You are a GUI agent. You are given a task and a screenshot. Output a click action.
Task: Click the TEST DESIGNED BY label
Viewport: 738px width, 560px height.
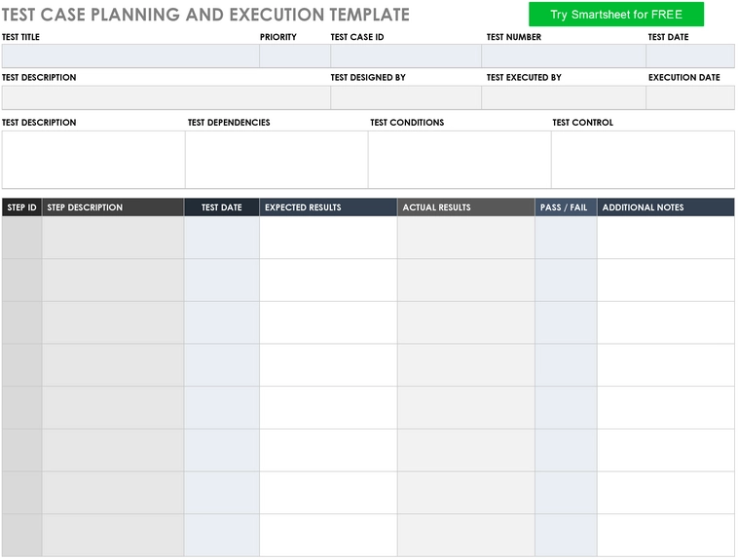coord(368,77)
